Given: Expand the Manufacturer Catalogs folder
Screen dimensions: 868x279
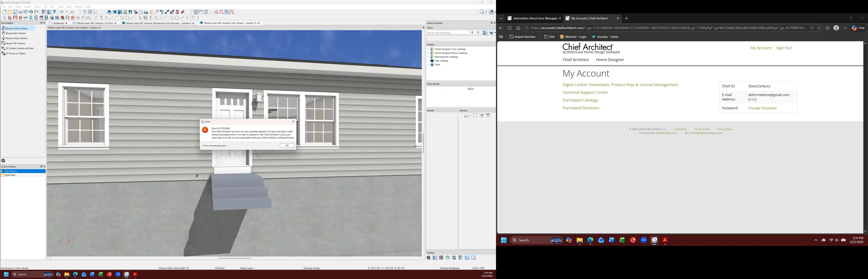Looking at the screenshot, I should [428, 57].
